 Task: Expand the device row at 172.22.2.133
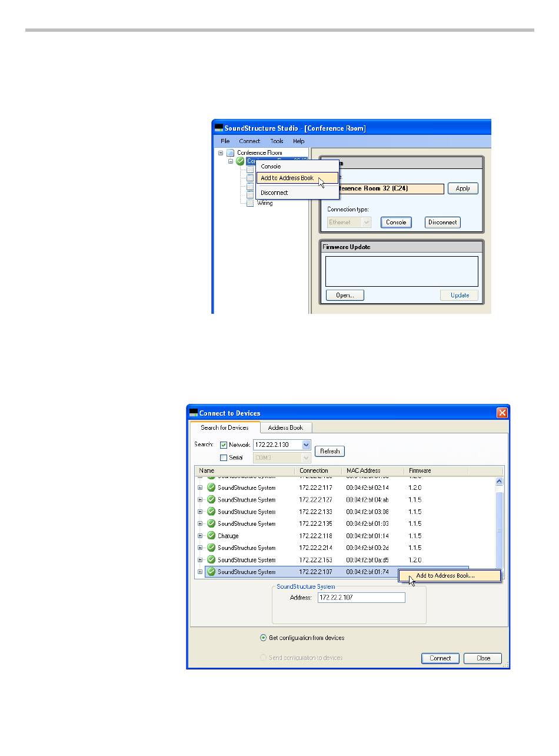[200, 512]
